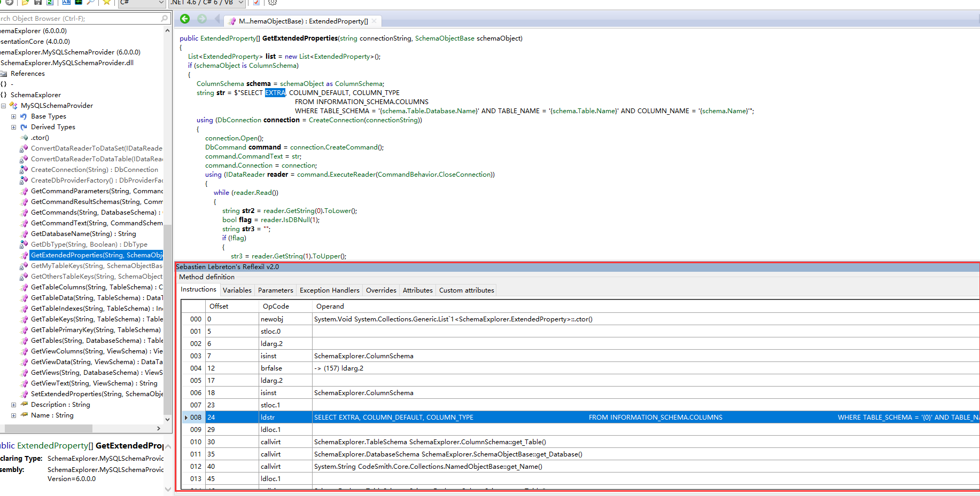Click icon beside GetTableIndexes method
The height and width of the screenshot is (496, 980).
pyautogui.click(x=24, y=309)
